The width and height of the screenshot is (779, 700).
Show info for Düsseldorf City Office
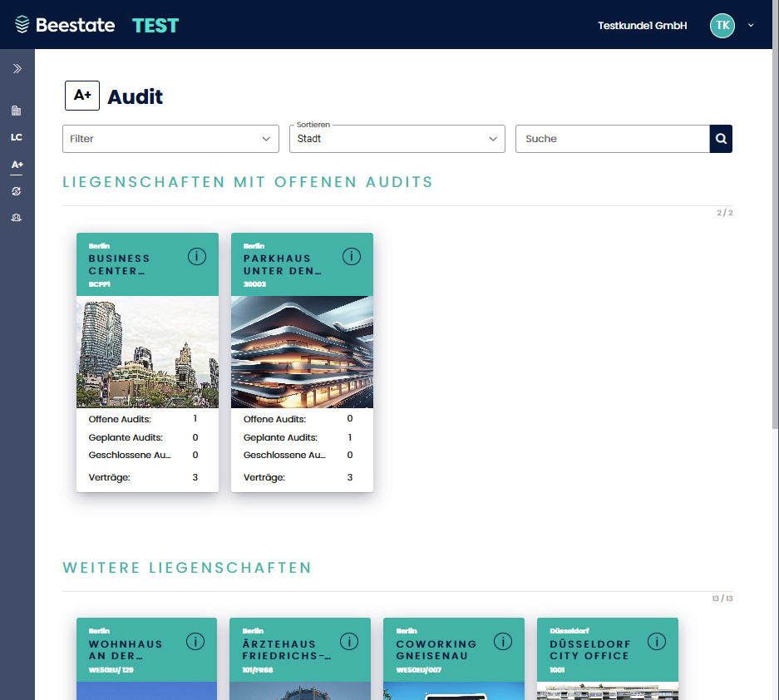[657, 641]
